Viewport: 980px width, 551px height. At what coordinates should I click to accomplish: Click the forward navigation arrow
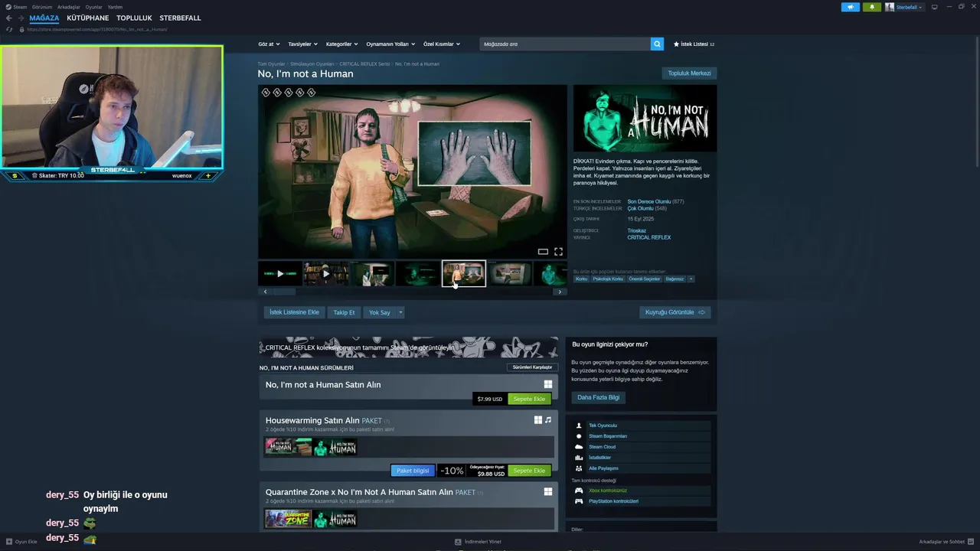21,18
